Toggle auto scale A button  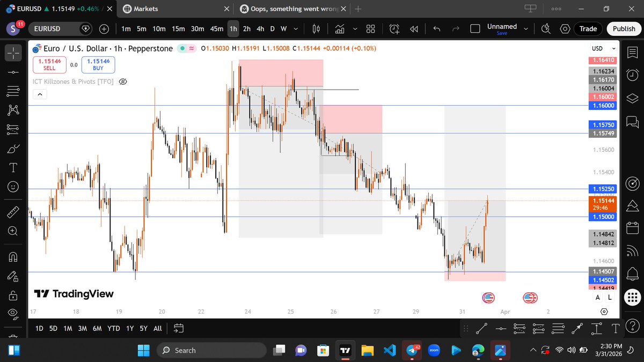click(598, 298)
